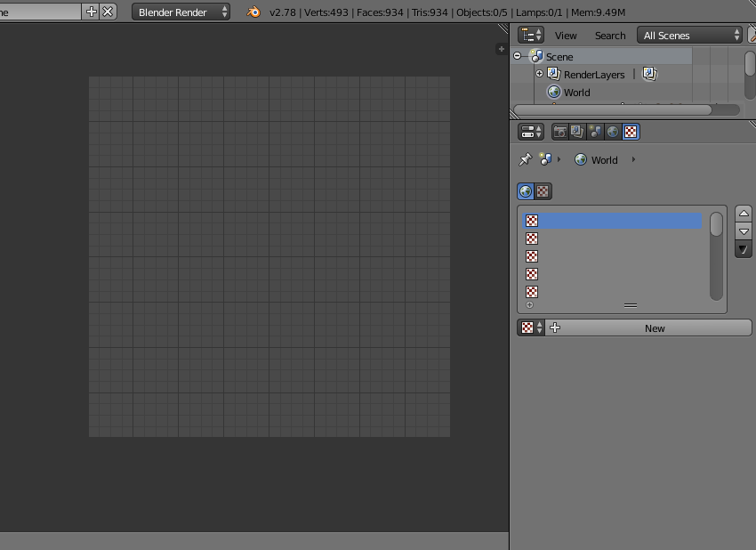Move texture slot up arrow
The width and height of the screenshot is (756, 550).
[x=744, y=214]
